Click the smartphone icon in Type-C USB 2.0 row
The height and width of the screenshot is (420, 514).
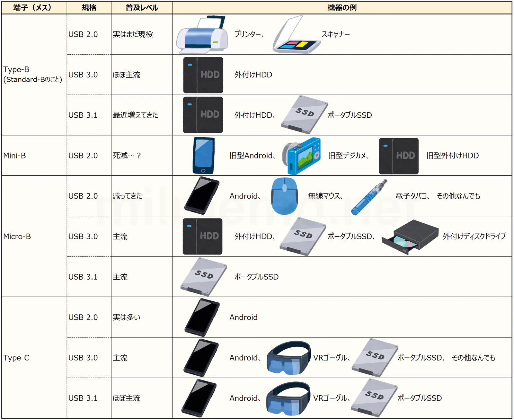click(202, 317)
